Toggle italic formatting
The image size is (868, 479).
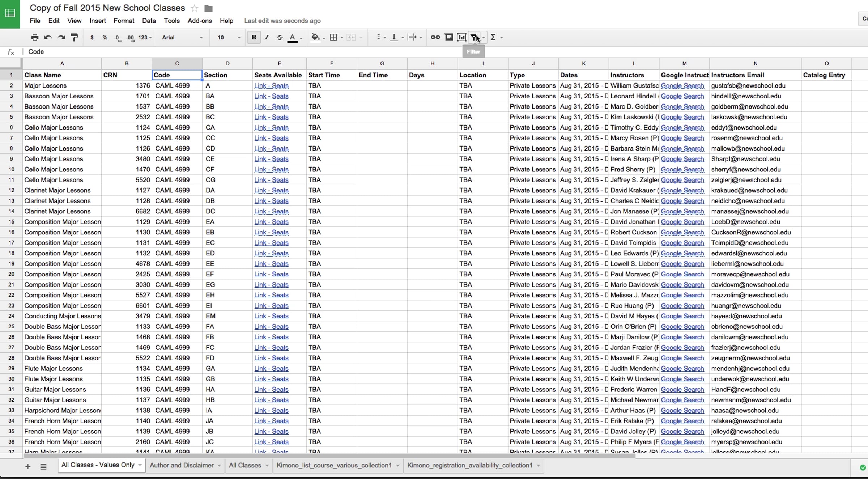pos(267,37)
